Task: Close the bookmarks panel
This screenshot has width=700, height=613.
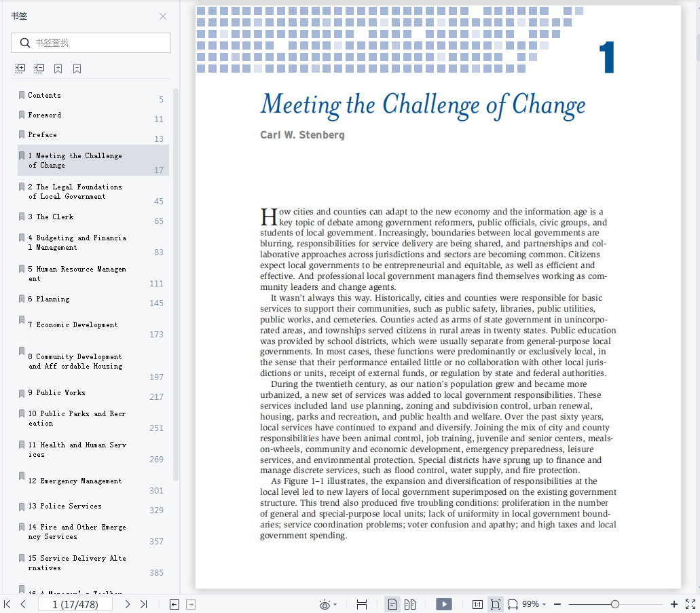Action: tap(163, 16)
